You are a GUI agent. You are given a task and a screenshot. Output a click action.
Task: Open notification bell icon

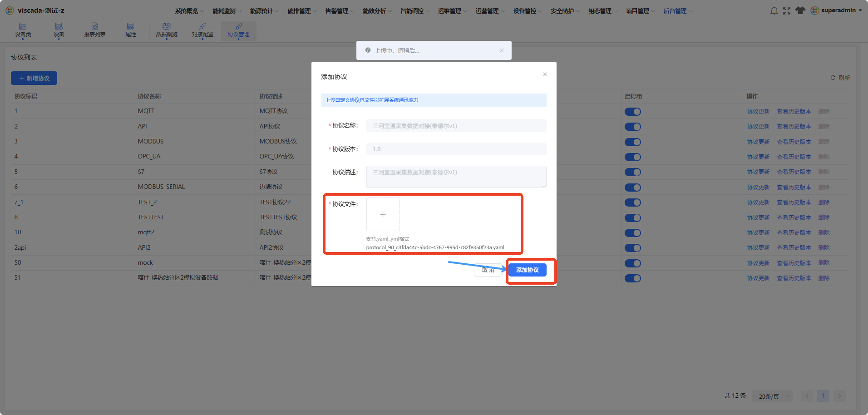(774, 10)
